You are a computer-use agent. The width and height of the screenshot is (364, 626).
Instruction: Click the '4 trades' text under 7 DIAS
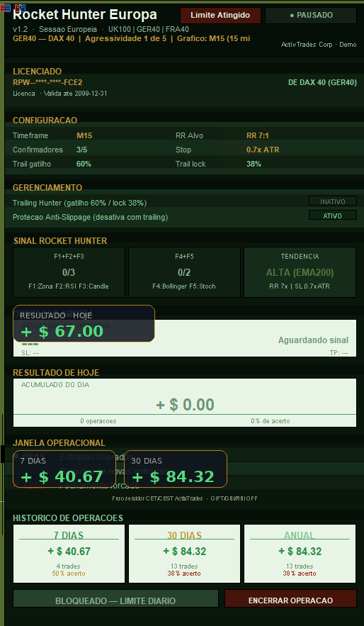pyautogui.click(x=69, y=566)
